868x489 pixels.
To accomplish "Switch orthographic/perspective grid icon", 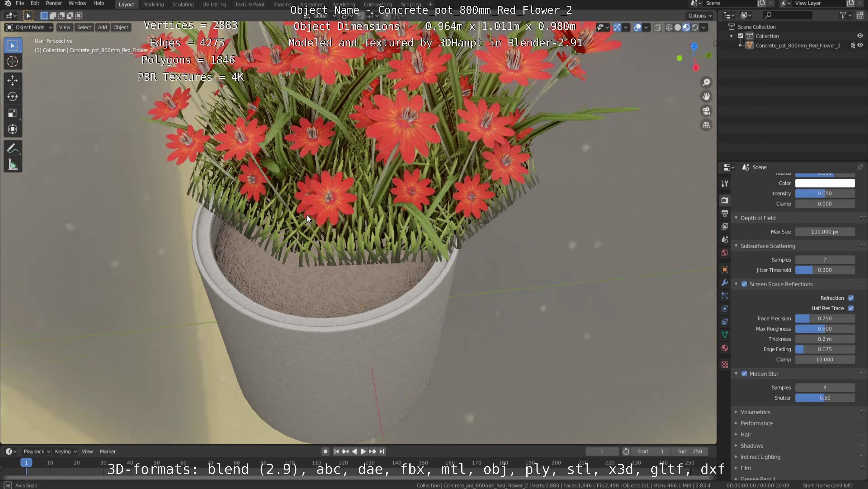I will pyautogui.click(x=706, y=125).
